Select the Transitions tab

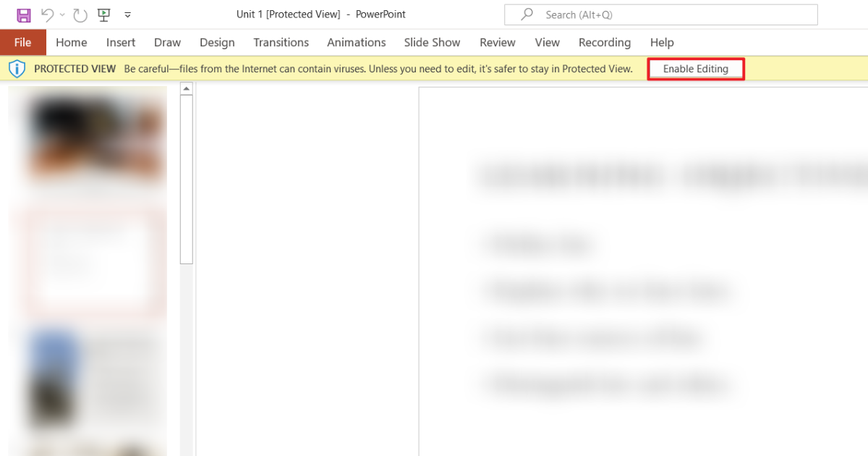281,43
